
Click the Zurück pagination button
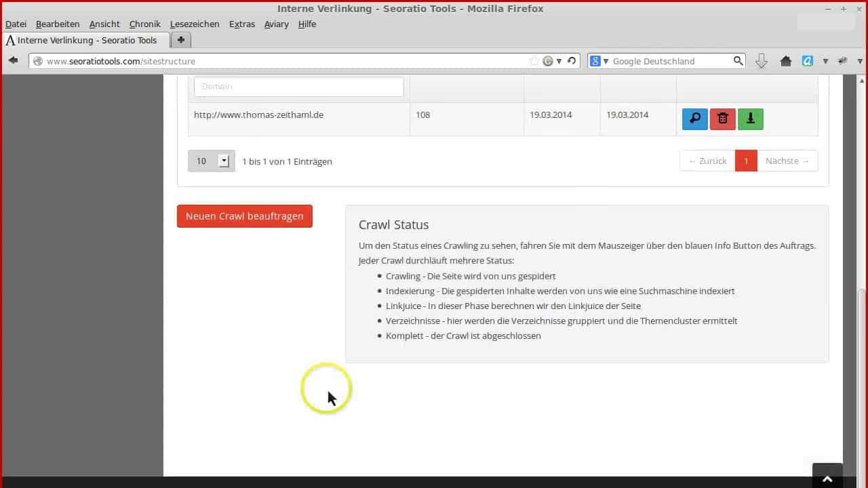707,161
